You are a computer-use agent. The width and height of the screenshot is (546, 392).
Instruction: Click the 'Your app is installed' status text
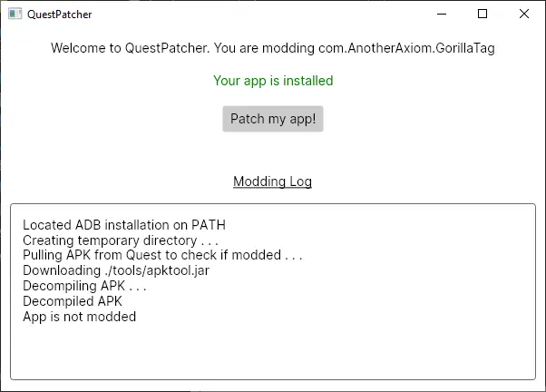pos(273,81)
